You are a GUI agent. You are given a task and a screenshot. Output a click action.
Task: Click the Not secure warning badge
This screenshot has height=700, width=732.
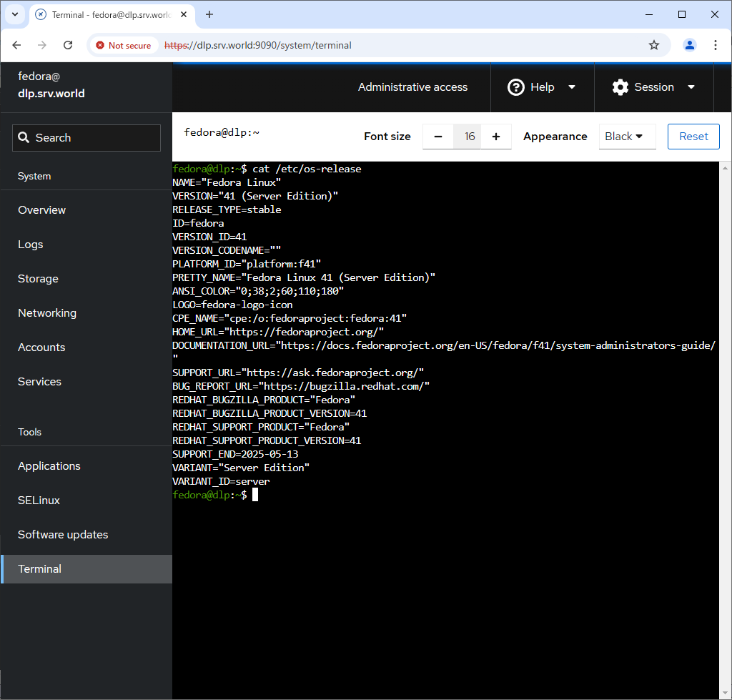(x=124, y=45)
